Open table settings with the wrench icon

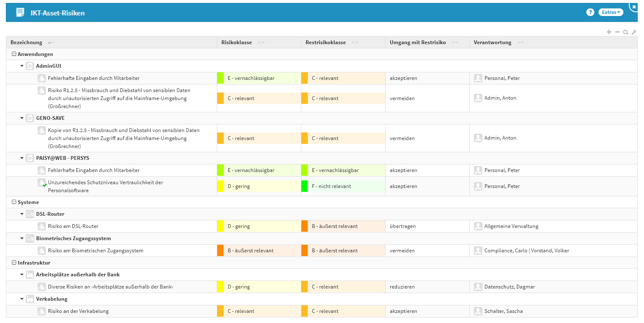click(x=634, y=32)
